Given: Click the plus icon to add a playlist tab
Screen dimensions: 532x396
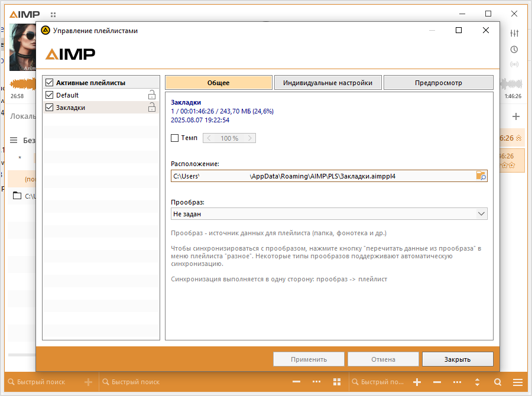Looking at the screenshot, I should (x=516, y=116).
